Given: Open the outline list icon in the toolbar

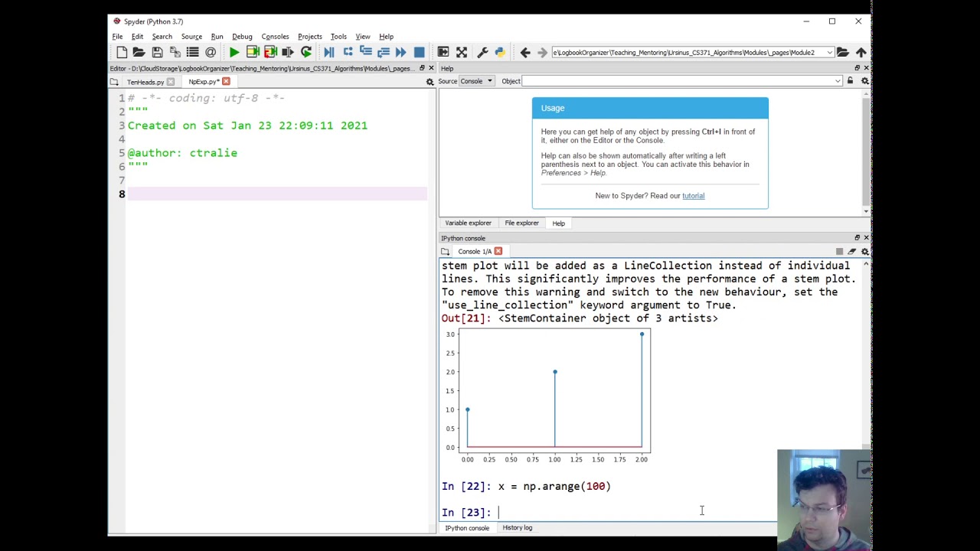Looking at the screenshot, I should (192, 52).
